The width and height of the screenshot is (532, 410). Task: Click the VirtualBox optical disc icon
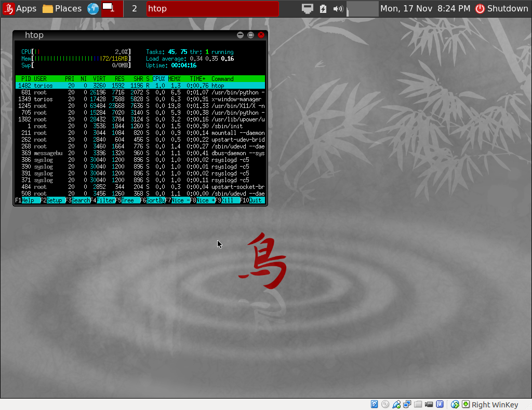[x=385, y=404]
